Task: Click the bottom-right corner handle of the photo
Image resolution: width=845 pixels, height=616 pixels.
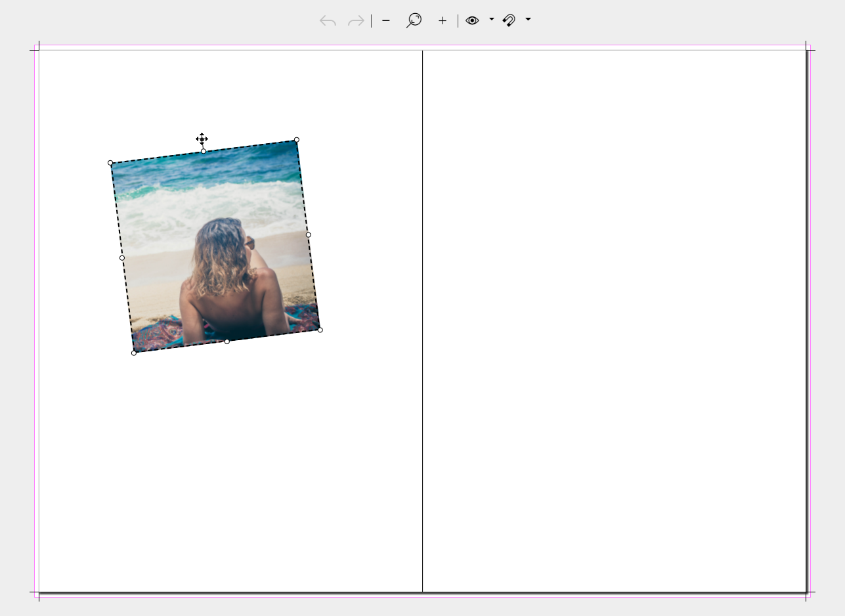Action: [x=320, y=330]
